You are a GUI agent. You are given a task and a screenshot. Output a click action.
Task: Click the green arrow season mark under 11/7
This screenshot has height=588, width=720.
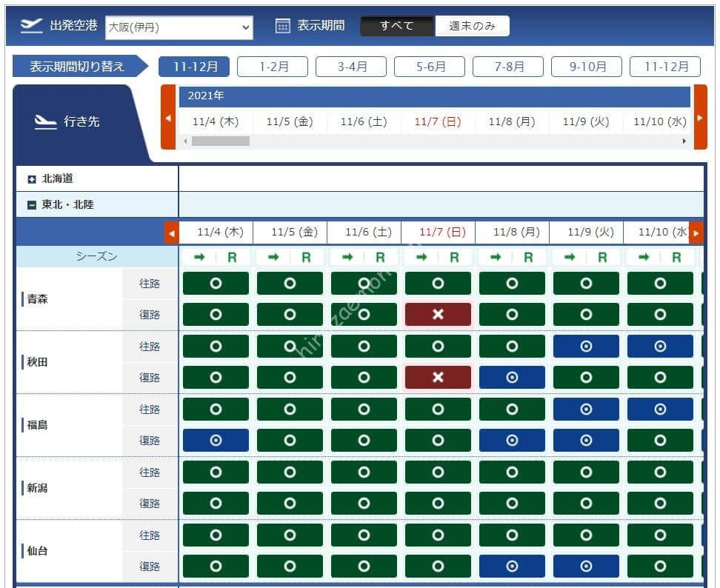(421, 257)
